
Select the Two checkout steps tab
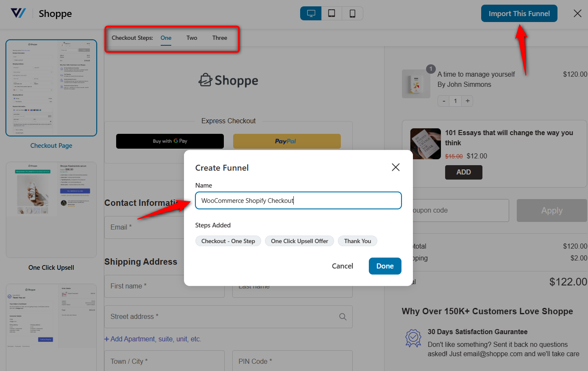(192, 38)
